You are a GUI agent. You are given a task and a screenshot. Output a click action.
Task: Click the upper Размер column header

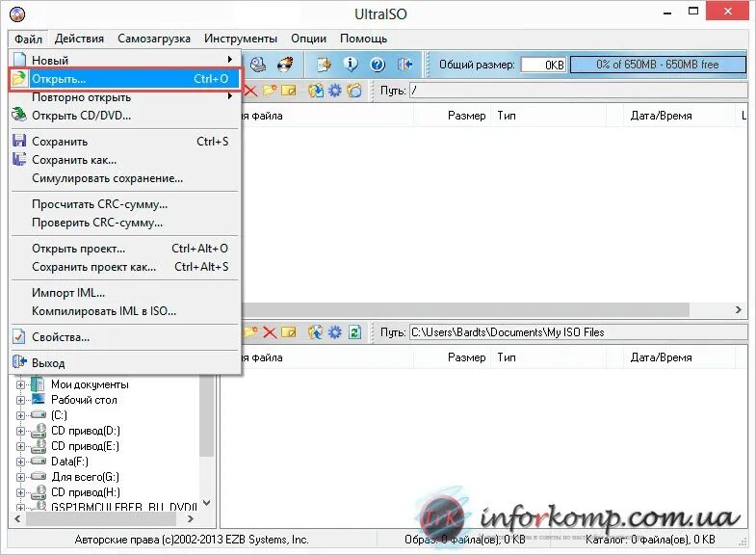tap(452, 116)
